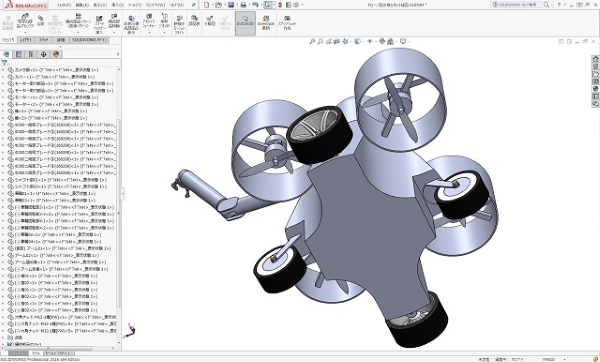Viewport: 600px width, 362px height.
Task: Click the feature tree filter funnel icon
Action: click(x=5, y=63)
